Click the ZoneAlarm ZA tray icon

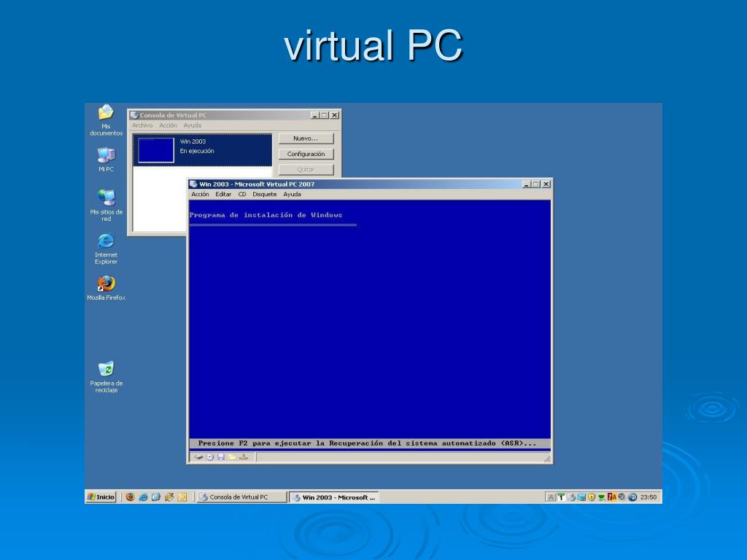point(612,497)
